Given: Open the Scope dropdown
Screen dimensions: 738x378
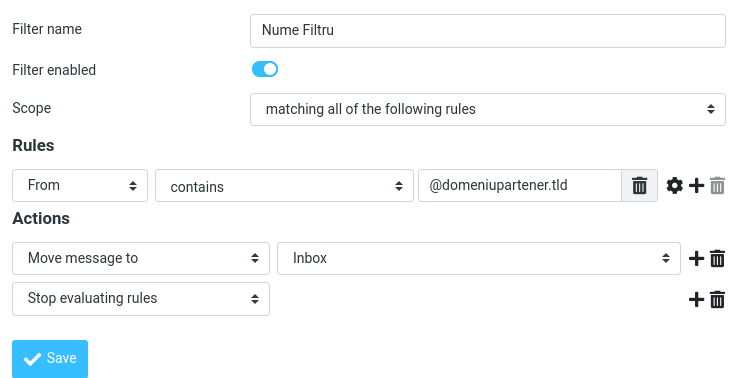Looking at the screenshot, I should (488, 109).
